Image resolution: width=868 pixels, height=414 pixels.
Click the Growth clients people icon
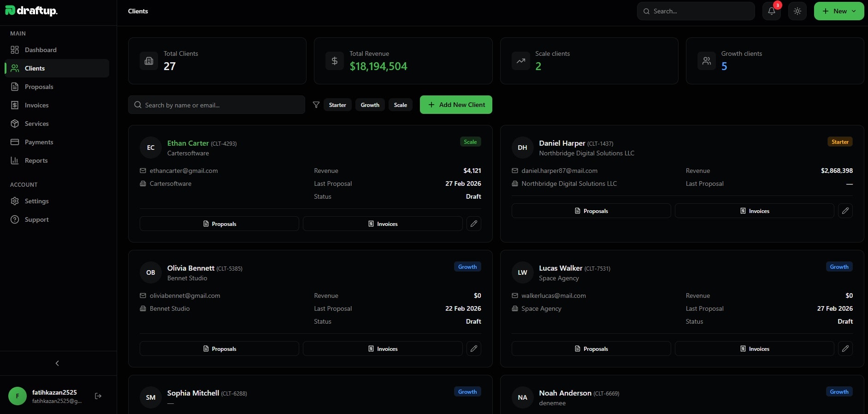(707, 61)
